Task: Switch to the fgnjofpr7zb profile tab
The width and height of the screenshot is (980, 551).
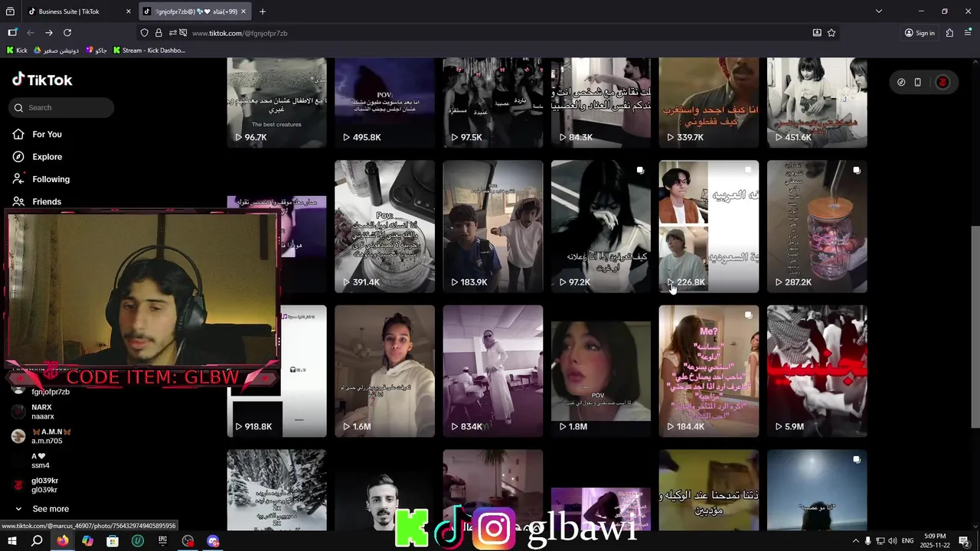Action: [196, 11]
